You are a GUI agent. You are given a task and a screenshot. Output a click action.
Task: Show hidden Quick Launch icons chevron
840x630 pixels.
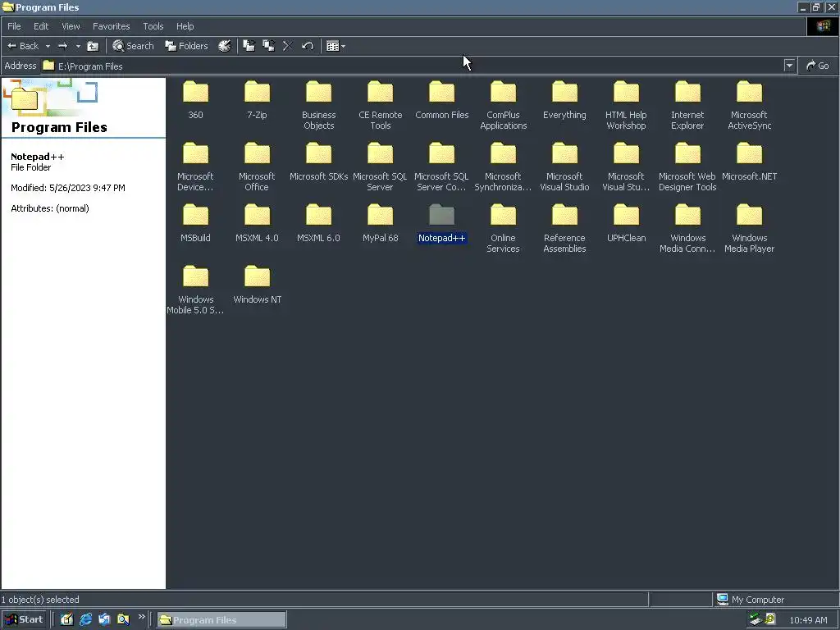click(x=141, y=617)
